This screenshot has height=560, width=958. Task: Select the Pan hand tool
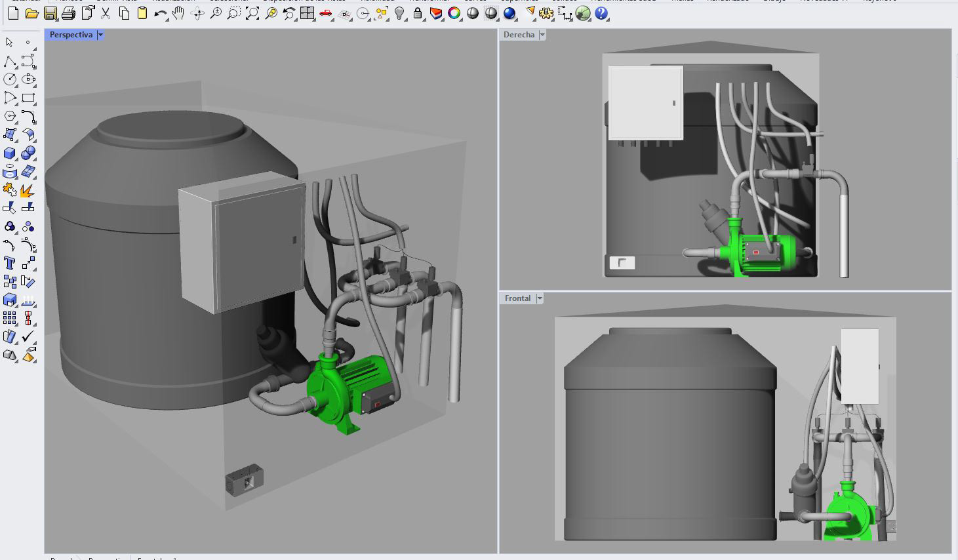[x=178, y=13]
